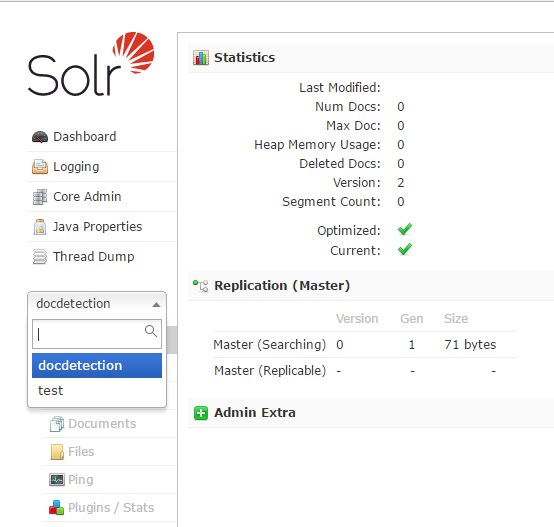Click the 71 bytes size value
The image size is (554, 527).
click(470, 344)
